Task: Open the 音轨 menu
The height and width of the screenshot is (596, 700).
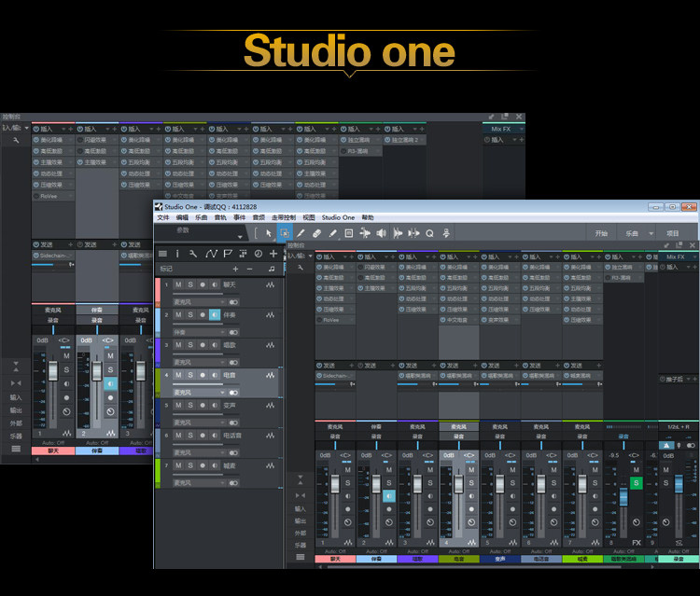Action: [x=220, y=217]
